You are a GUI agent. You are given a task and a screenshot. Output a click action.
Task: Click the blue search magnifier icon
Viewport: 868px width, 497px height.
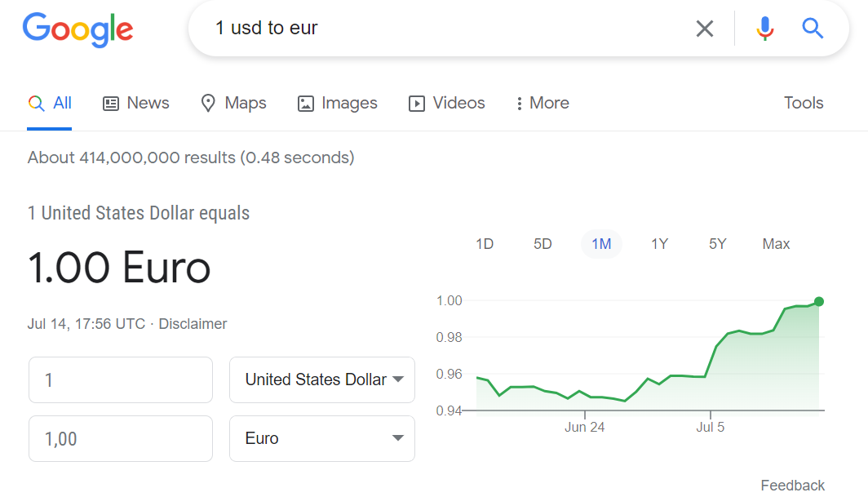pyautogui.click(x=813, y=29)
